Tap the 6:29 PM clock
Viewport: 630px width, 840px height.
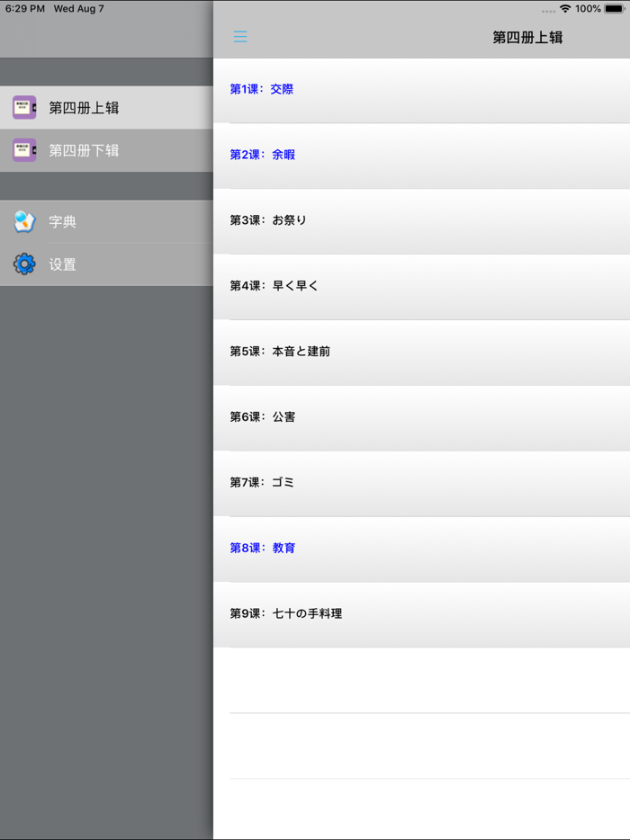coord(24,9)
